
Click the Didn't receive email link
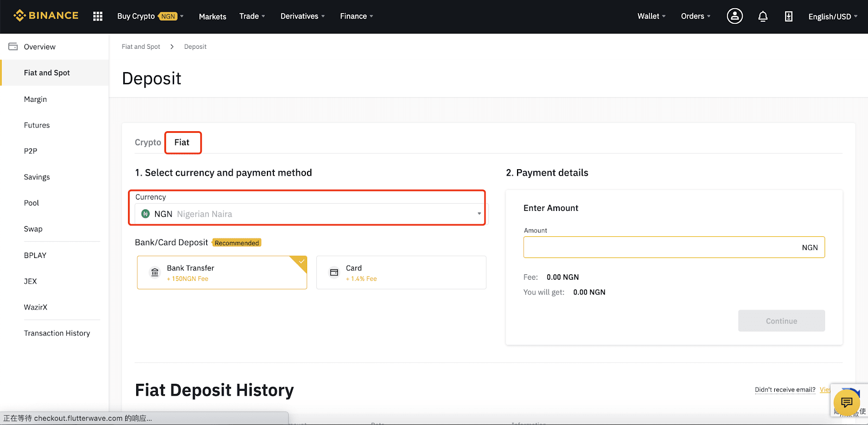coord(785,390)
